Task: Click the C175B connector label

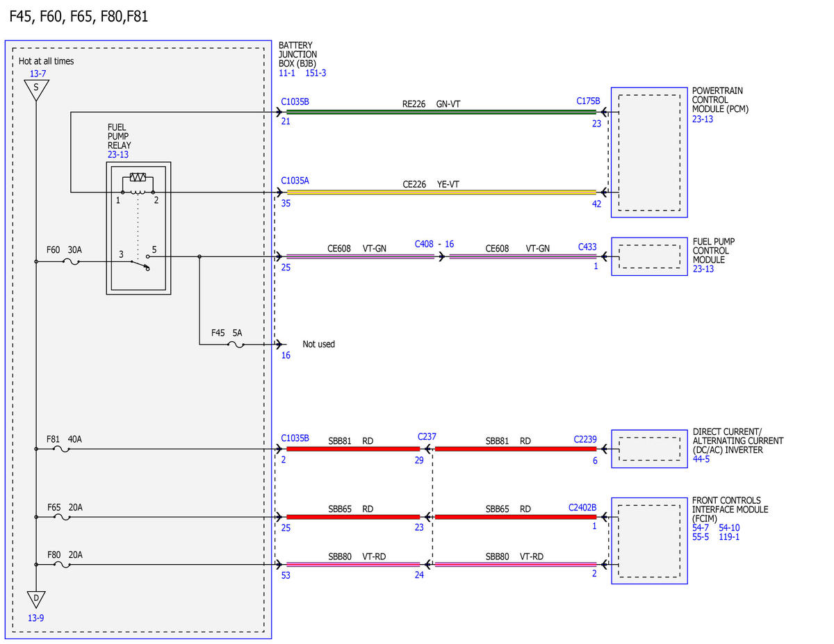Action: pos(588,101)
